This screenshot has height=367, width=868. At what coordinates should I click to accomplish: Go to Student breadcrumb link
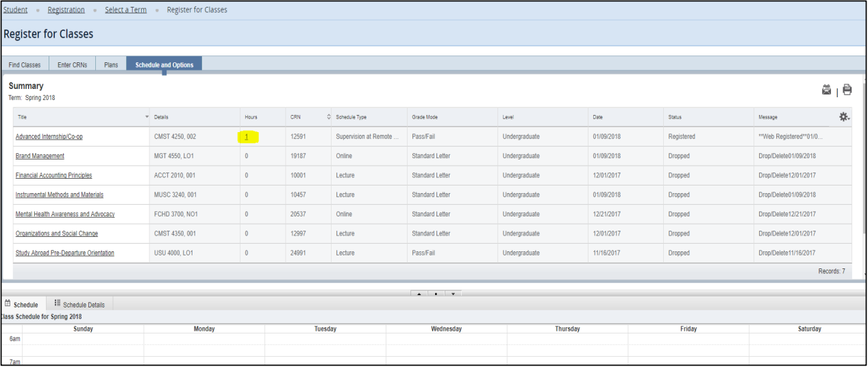(16, 10)
